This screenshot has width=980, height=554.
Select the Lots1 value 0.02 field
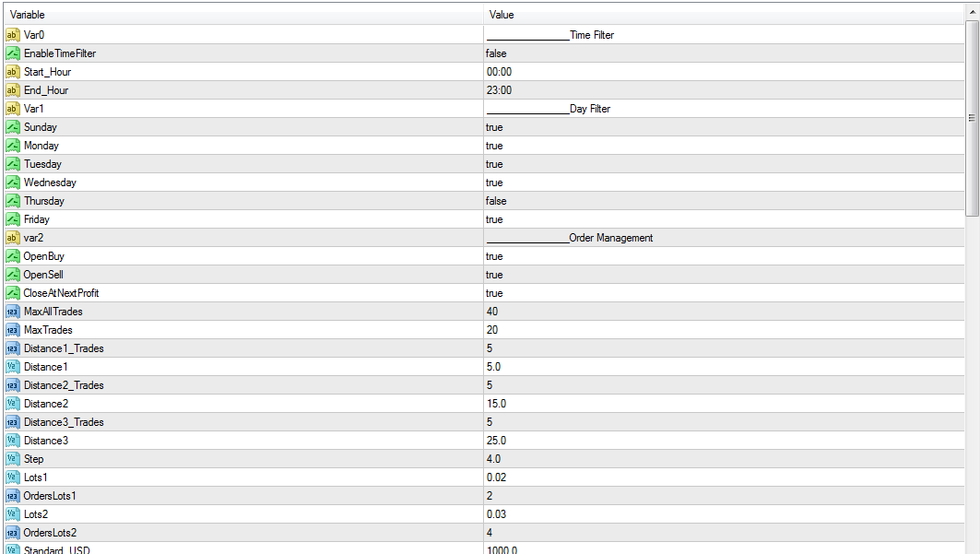724,477
